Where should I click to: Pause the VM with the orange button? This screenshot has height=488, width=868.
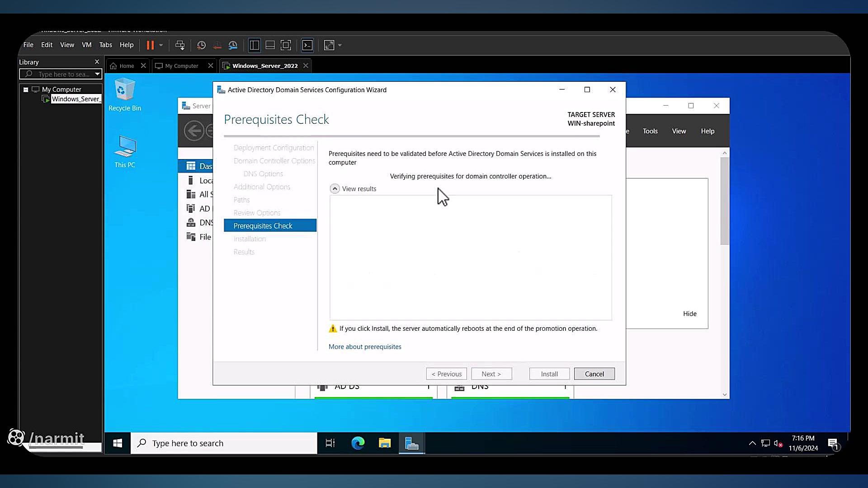[x=150, y=45]
